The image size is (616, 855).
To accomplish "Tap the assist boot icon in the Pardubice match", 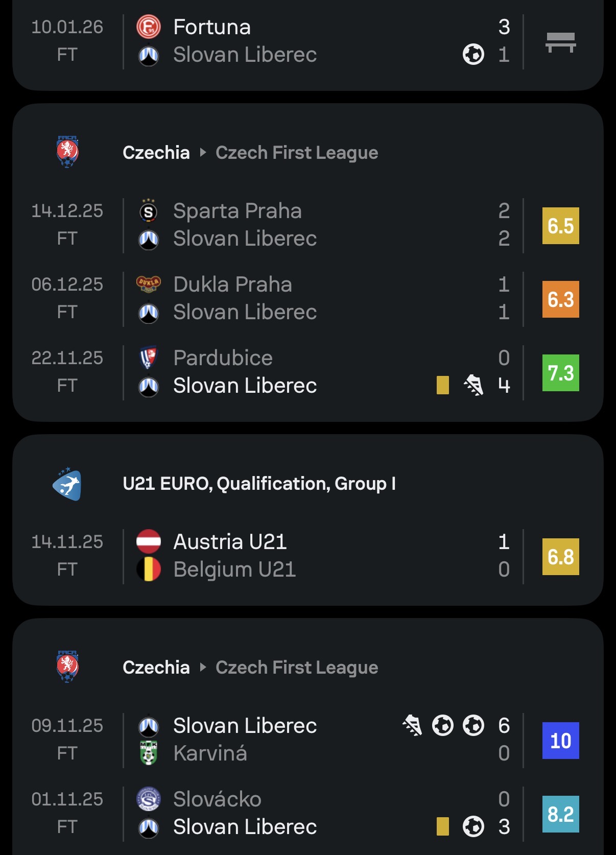I will click(x=473, y=385).
